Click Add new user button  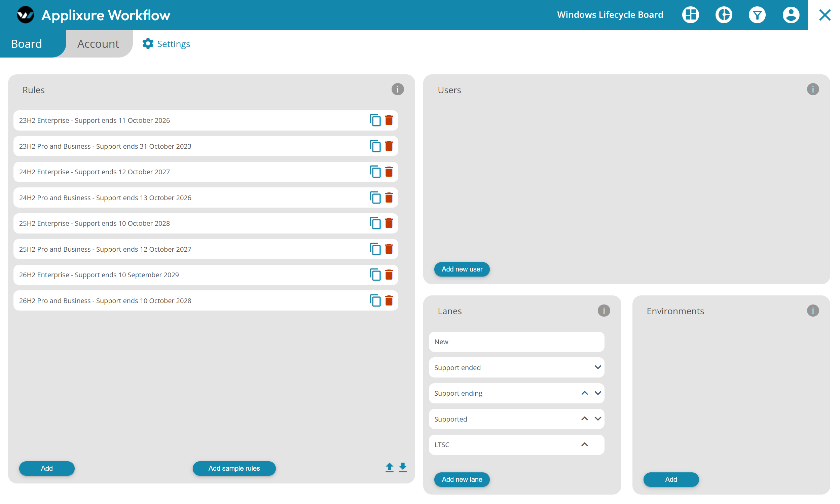pos(462,269)
